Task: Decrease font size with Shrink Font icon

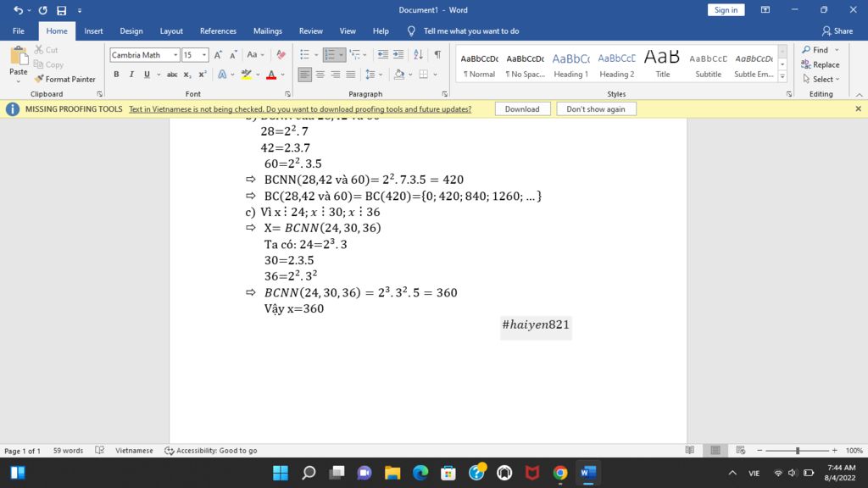Action: 233,55
